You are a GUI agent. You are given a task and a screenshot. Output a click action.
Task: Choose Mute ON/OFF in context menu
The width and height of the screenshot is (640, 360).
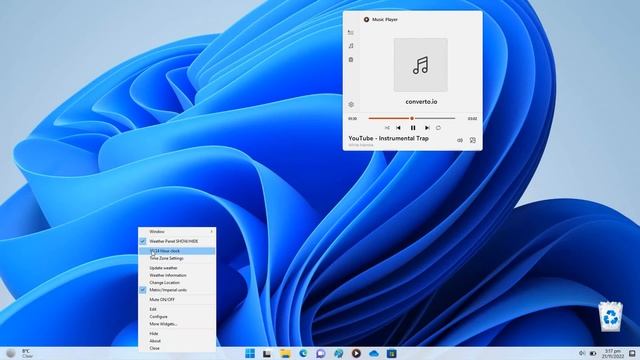177,300
